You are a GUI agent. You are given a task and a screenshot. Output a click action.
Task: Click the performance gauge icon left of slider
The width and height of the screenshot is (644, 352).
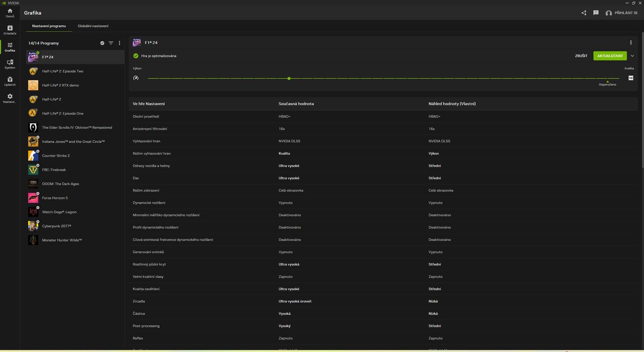pyautogui.click(x=136, y=78)
